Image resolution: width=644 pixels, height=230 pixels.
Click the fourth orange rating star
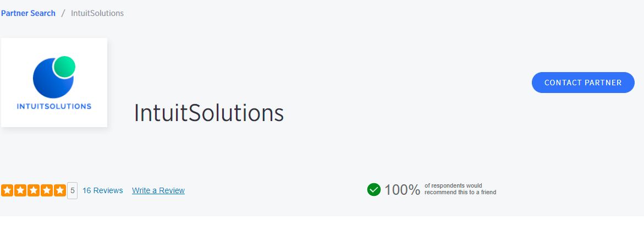47,190
